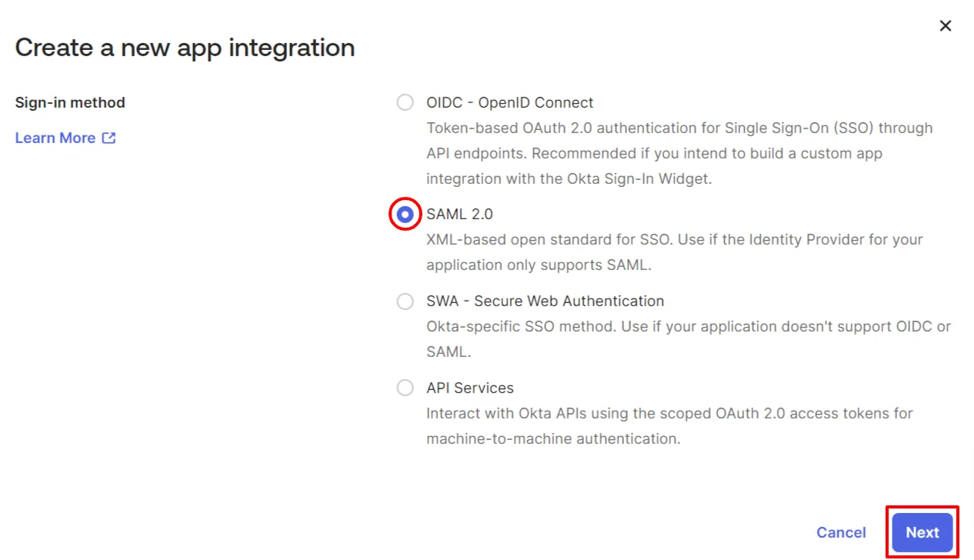Click the API Services option label text

[x=469, y=387]
